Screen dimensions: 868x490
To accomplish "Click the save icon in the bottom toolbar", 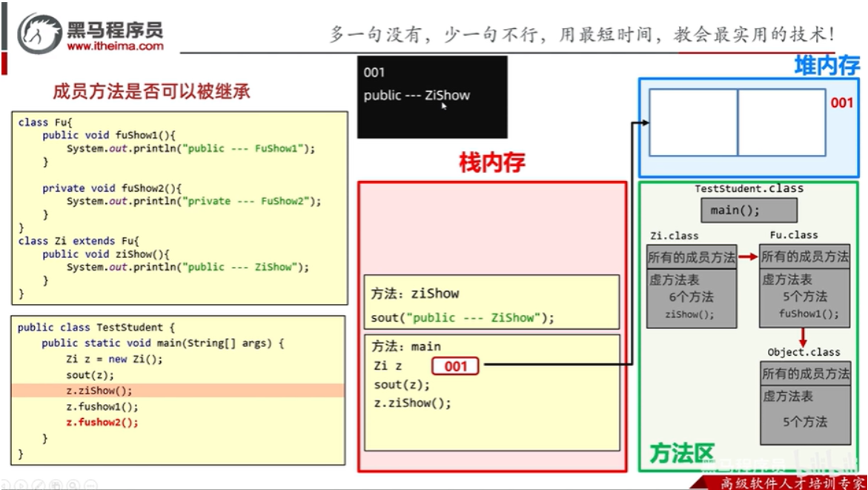I will point(56,486).
